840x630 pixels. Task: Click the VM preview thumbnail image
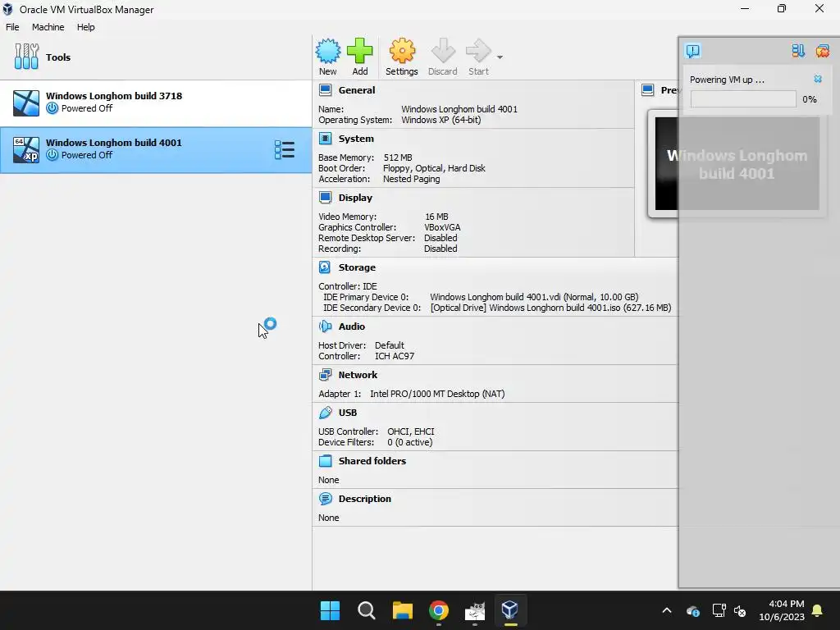737,163
